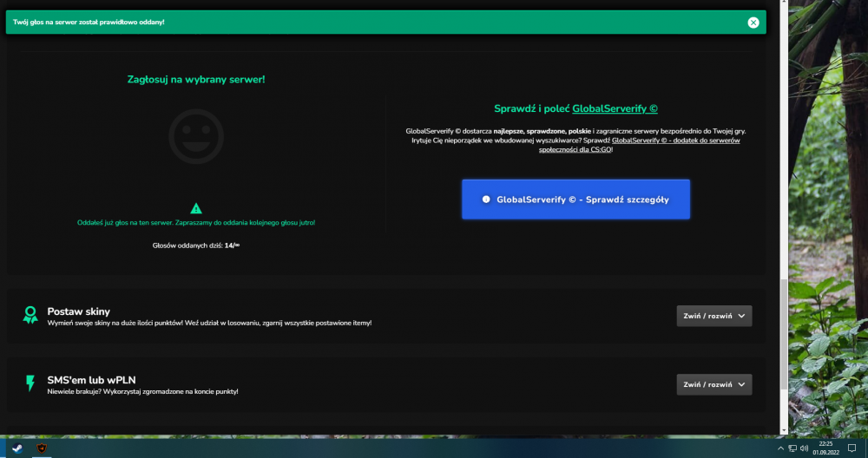Screen dimensions: 868x458
Task: Open the notification center icon
Action: [852, 448]
